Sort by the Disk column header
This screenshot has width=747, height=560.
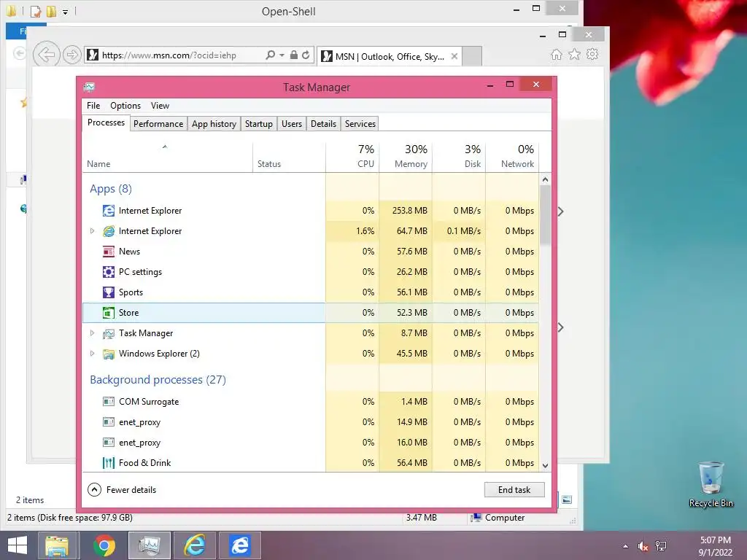click(x=460, y=156)
